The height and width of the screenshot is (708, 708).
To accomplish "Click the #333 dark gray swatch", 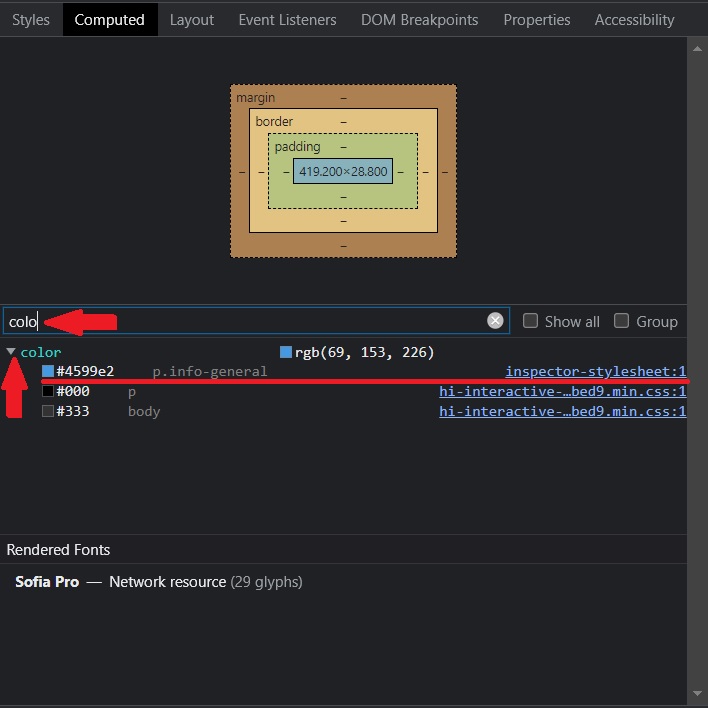I will (48, 411).
